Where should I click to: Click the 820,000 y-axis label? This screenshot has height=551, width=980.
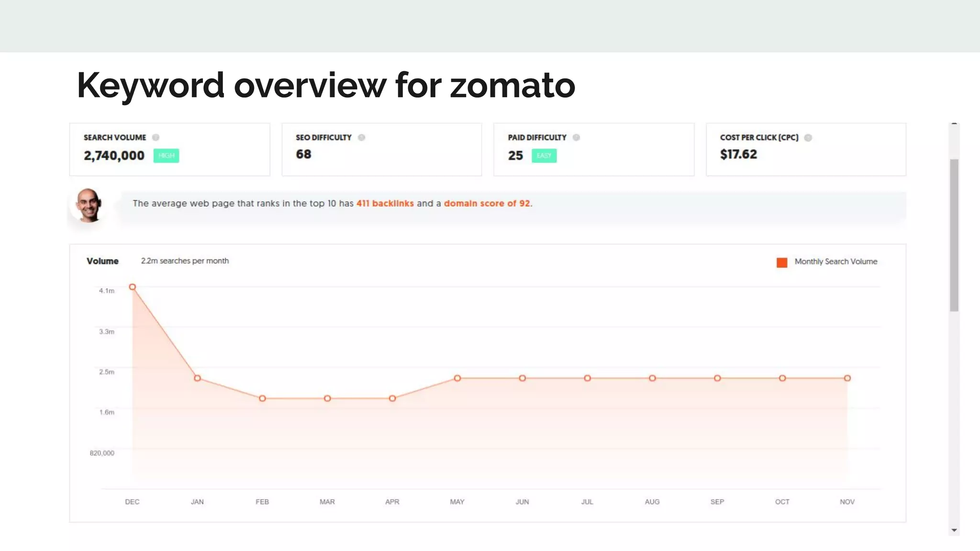coord(102,453)
